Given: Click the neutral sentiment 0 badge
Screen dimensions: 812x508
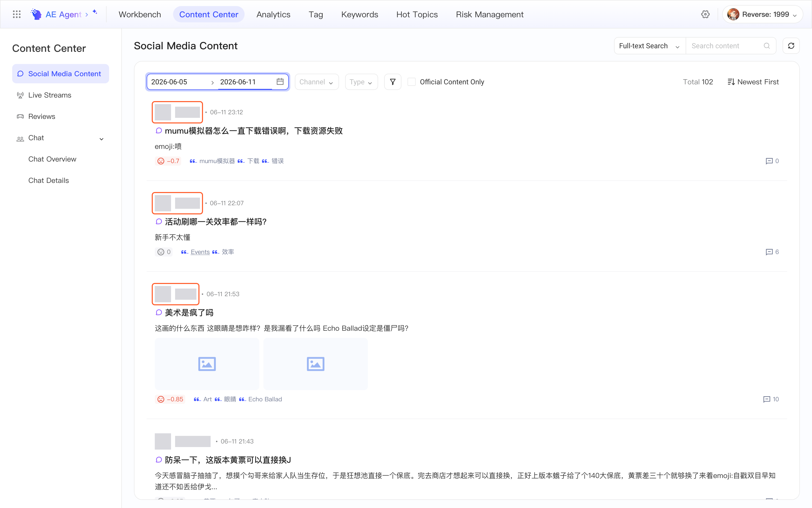Looking at the screenshot, I should tap(164, 252).
